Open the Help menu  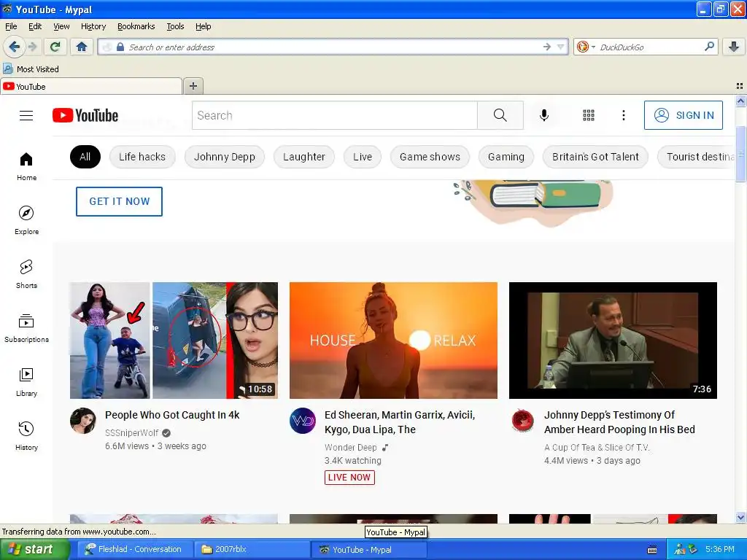click(x=203, y=26)
